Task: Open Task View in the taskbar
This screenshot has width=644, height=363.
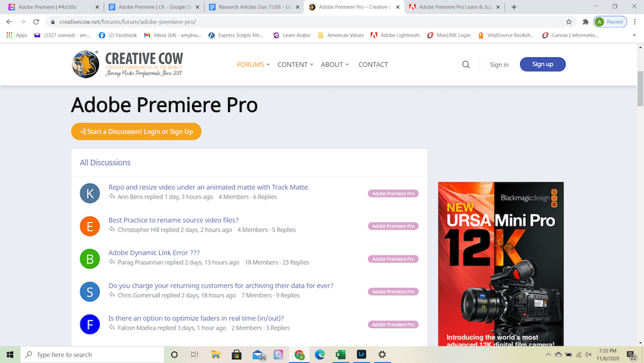Action: pyautogui.click(x=194, y=355)
